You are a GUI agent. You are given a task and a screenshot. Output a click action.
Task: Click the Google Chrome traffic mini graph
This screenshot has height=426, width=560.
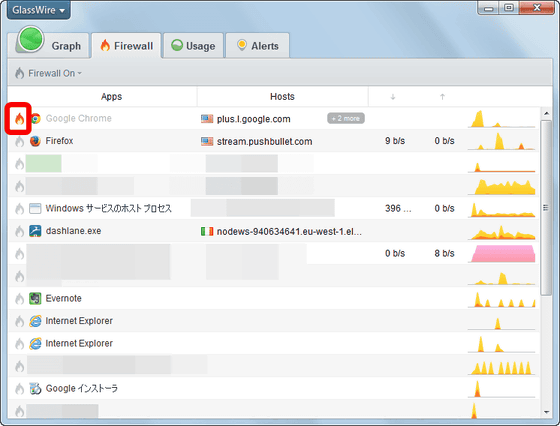(501, 119)
